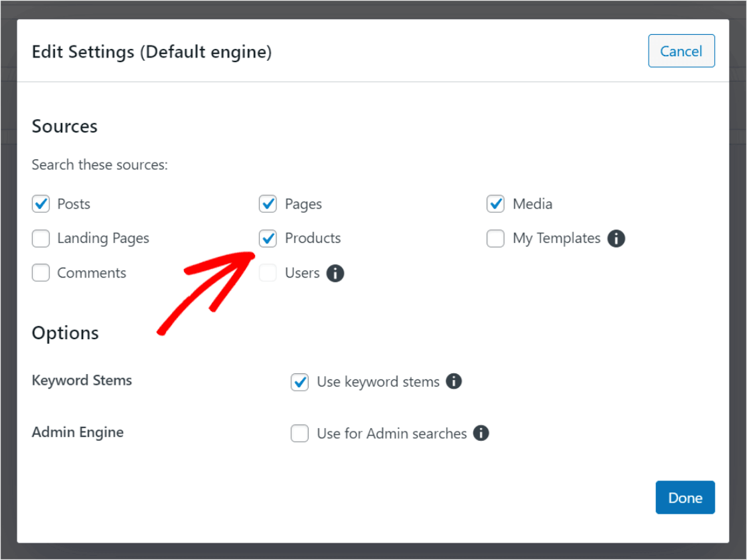Click the info icon beside Use keyword stems
Viewport: 747px width, 560px height.
point(454,381)
